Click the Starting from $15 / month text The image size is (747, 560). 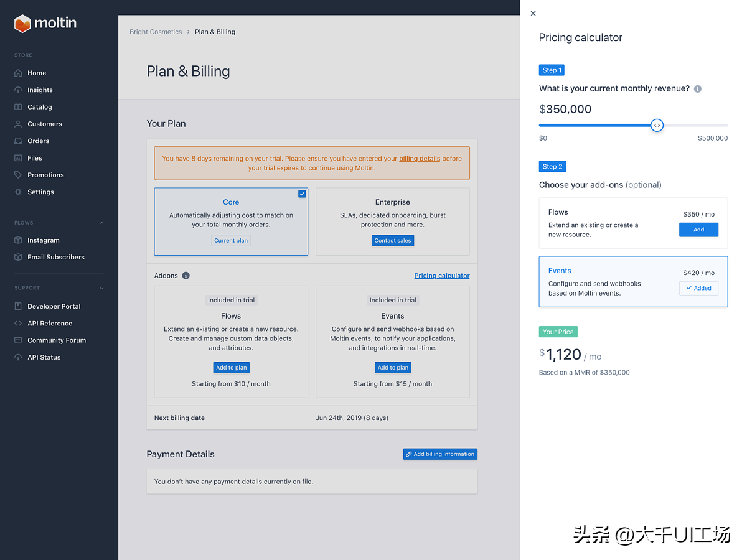pyautogui.click(x=393, y=384)
